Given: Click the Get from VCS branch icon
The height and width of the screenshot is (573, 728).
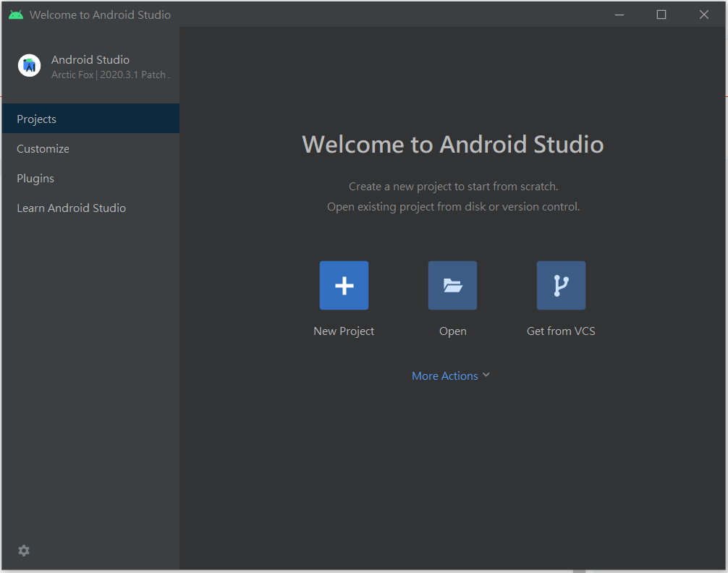Looking at the screenshot, I should pos(561,285).
